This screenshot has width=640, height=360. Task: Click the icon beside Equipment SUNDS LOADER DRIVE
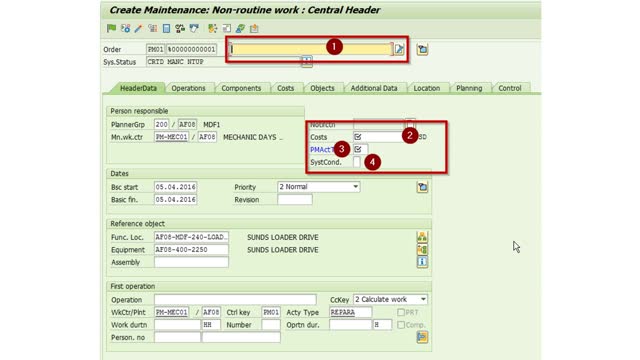[x=422, y=249]
